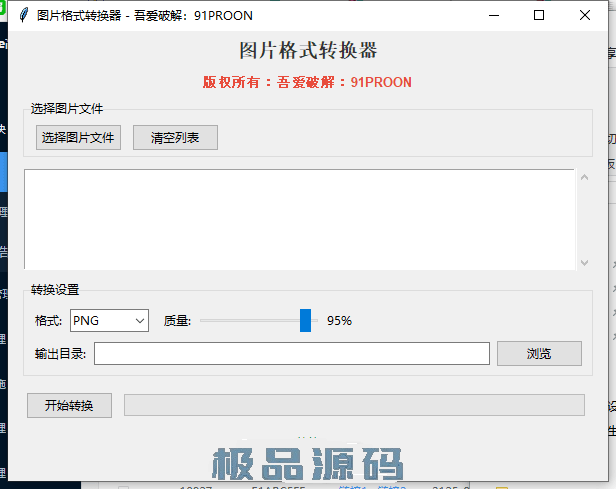Click the feather icon in title bar
Screen dimensions: 616x489
pos(24,15)
